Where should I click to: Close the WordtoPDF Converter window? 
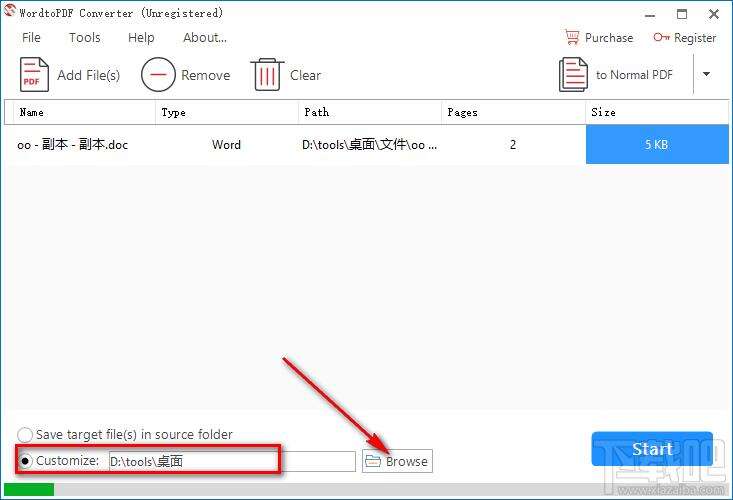[x=713, y=14]
